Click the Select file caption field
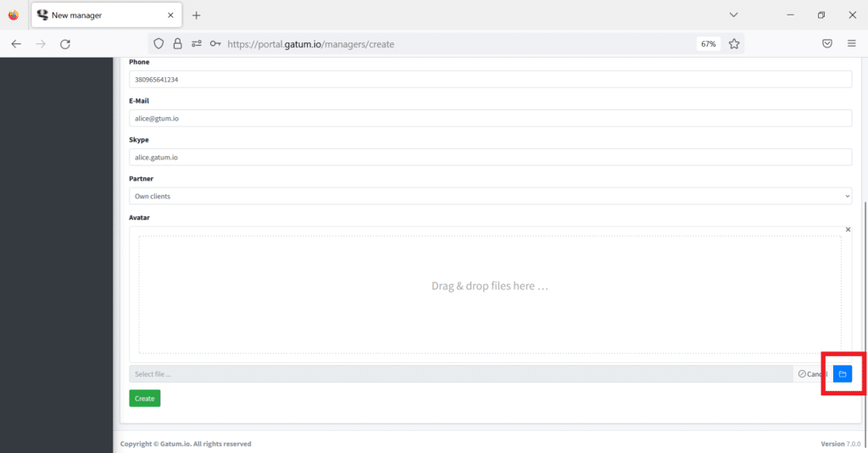This screenshot has width=868, height=453. tap(460, 374)
